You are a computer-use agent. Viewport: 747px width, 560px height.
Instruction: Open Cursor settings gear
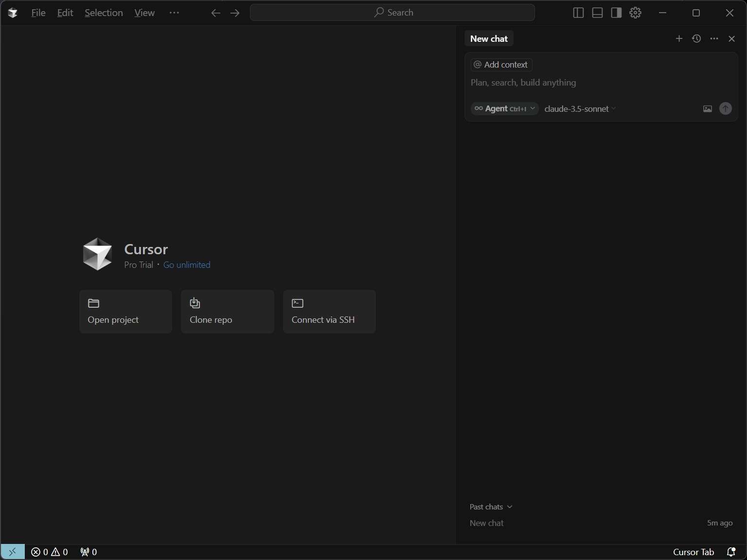click(635, 13)
